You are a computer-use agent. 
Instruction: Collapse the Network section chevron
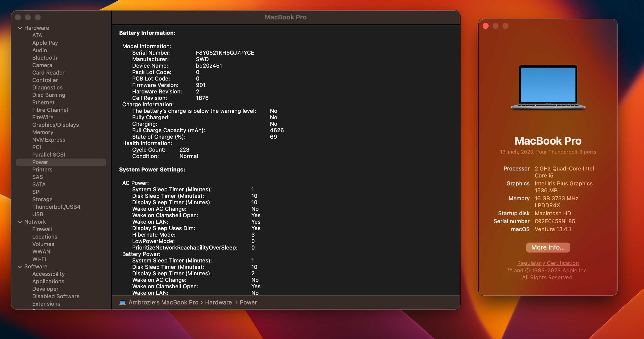(x=20, y=222)
